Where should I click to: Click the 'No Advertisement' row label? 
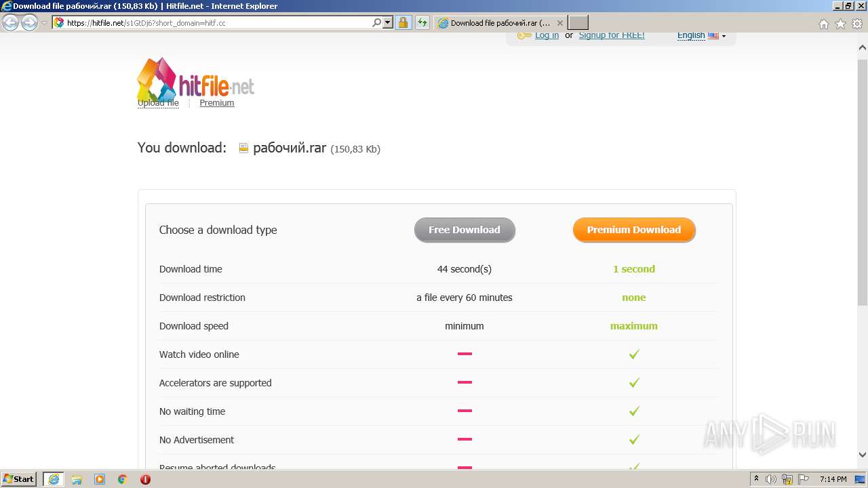[x=197, y=440]
